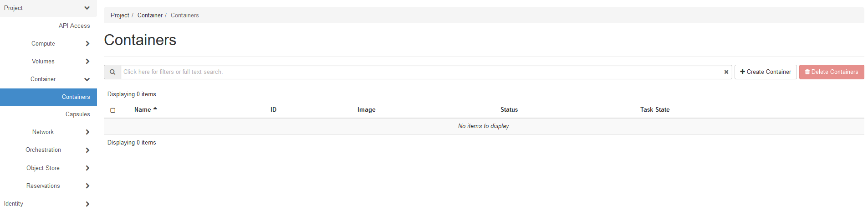Image resolution: width=868 pixels, height=212 pixels.
Task: Click the Container section label in sidebar
Action: click(x=43, y=79)
